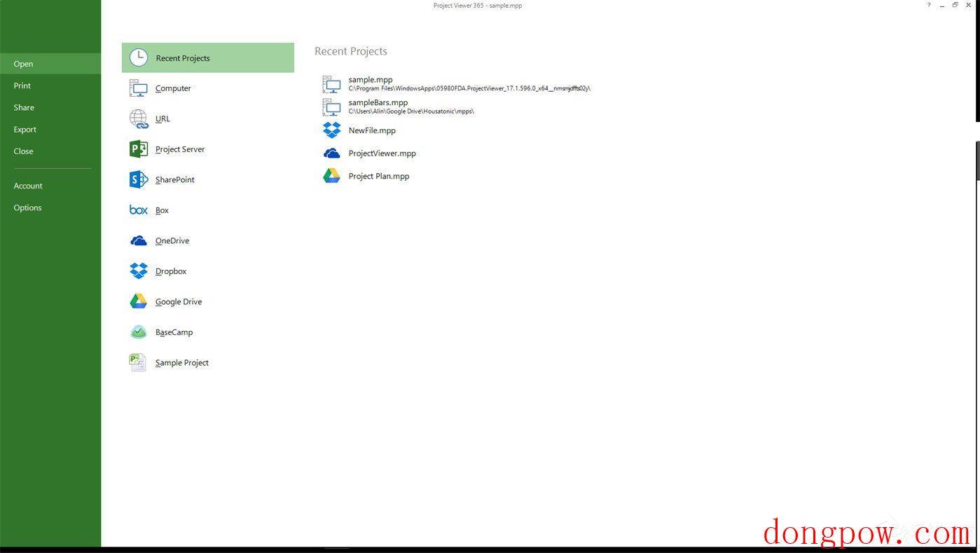
Task: Choose the Computer source label
Action: coord(173,88)
